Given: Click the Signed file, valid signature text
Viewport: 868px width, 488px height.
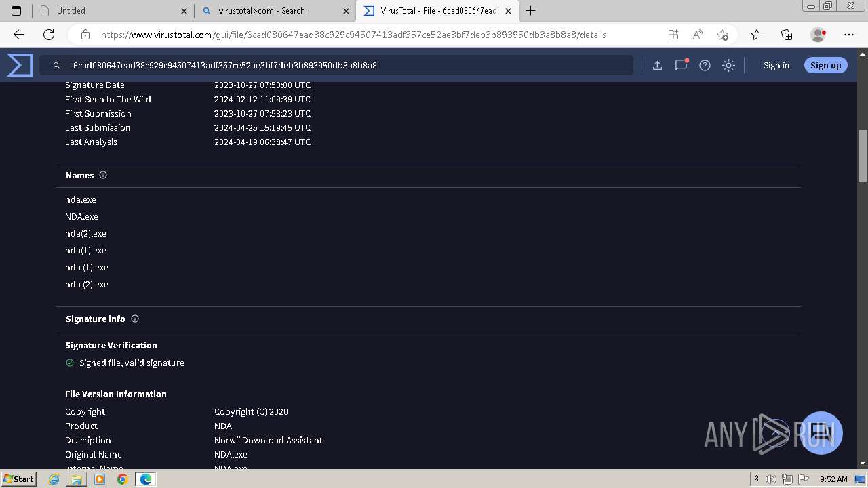Looking at the screenshot, I should (132, 363).
